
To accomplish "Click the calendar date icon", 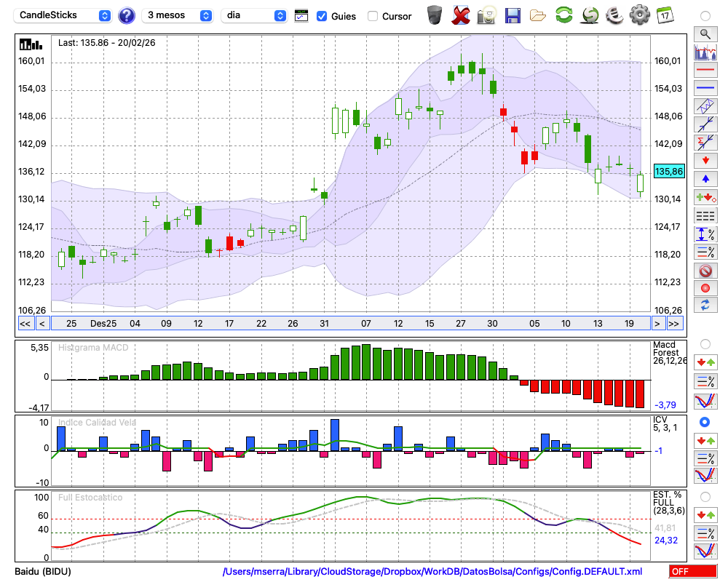I will 665,15.
